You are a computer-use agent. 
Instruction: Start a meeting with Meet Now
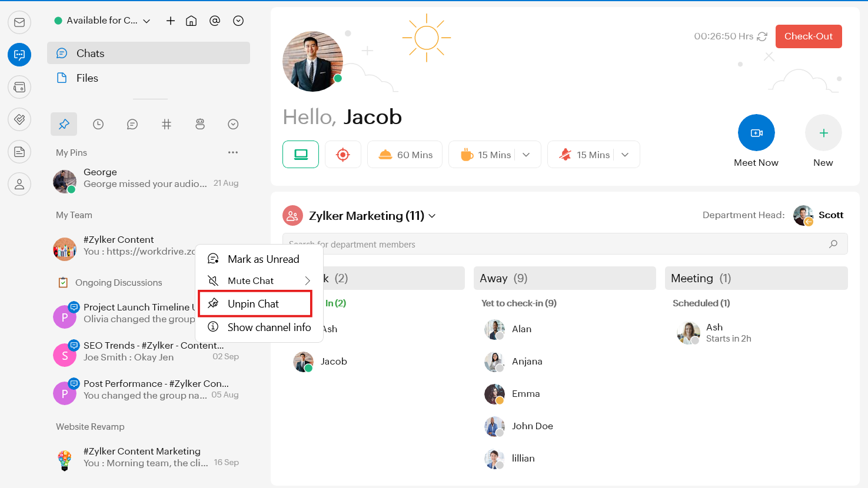point(756,133)
